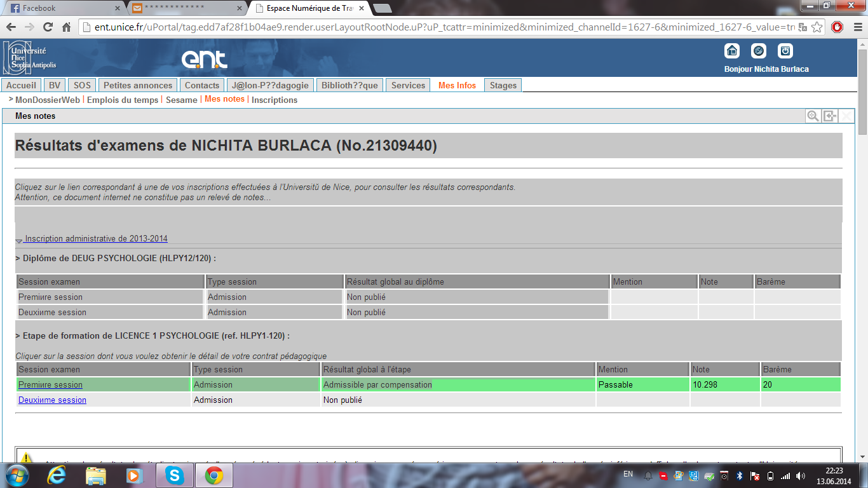Bookmark this page with star icon
868x488 pixels.
(817, 27)
